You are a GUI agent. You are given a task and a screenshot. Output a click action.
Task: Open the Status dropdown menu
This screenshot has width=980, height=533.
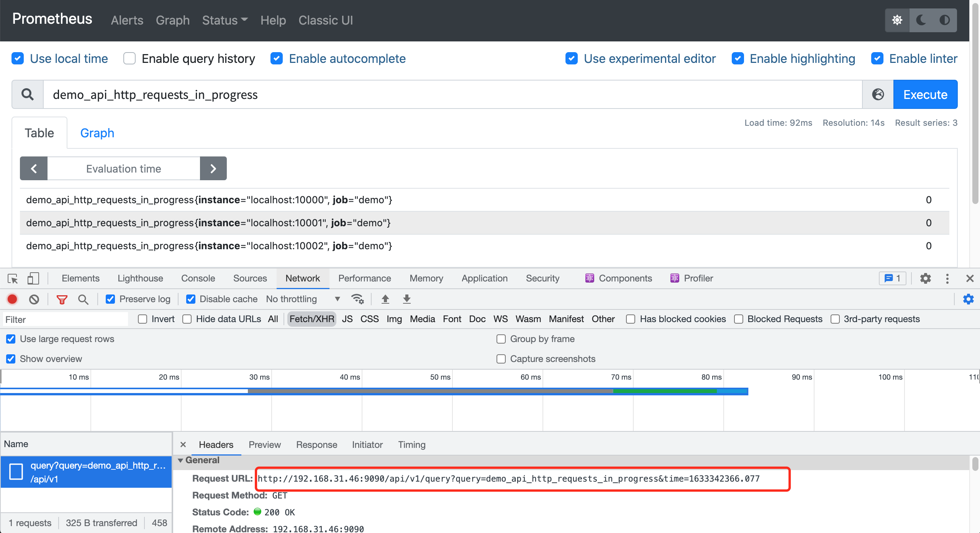click(225, 20)
